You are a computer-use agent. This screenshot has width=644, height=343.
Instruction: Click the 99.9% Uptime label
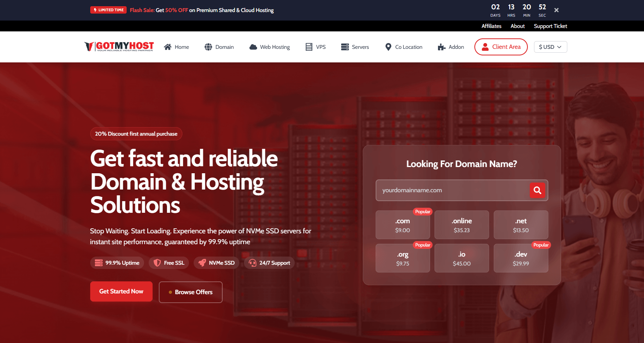tap(122, 263)
